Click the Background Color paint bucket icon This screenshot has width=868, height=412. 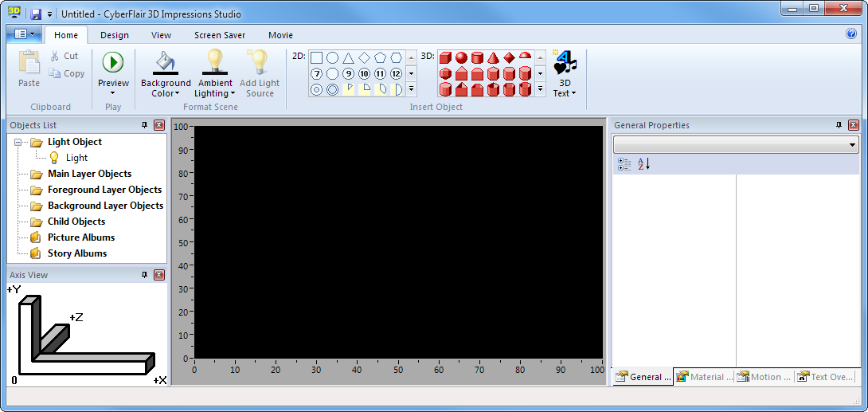click(x=166, y=62)
